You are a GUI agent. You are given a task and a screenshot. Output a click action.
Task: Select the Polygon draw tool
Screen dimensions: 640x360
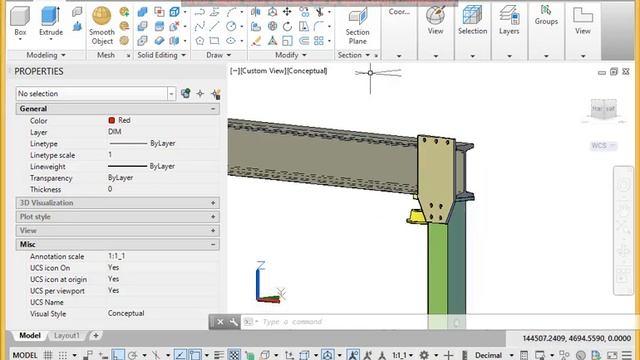(200, 41)
